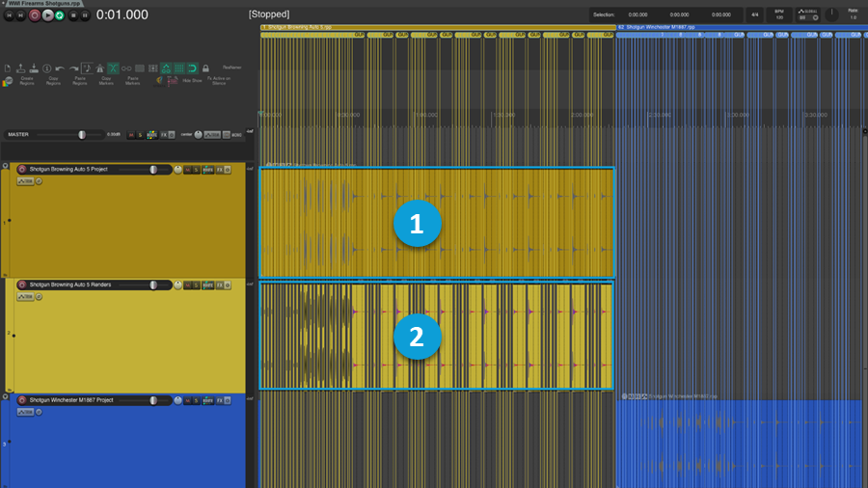Open the 4/4 time signature field
Image resolution: width=868 pixels, height=488 pixels.
point(754,14)
